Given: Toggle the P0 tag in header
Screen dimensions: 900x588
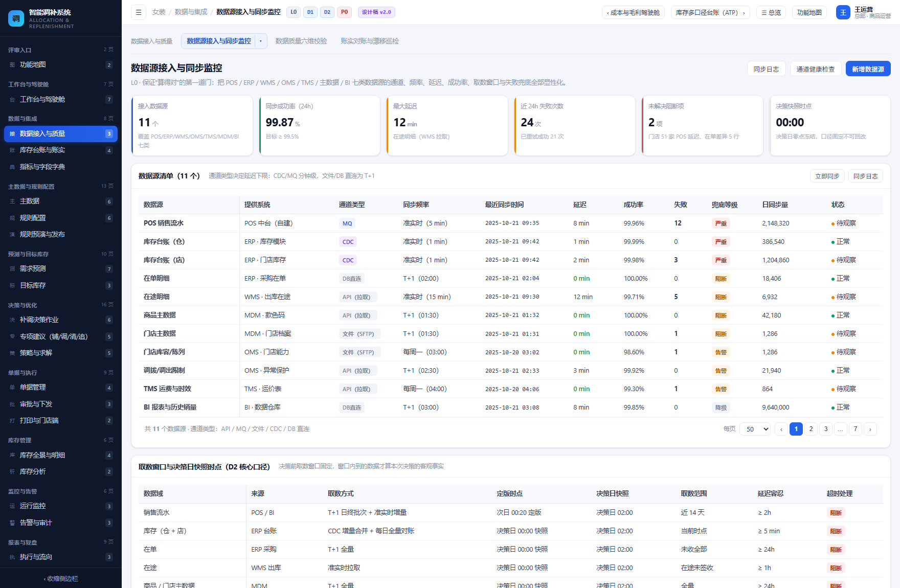Looking at the screenshot, I should click(x=344, y=12).
